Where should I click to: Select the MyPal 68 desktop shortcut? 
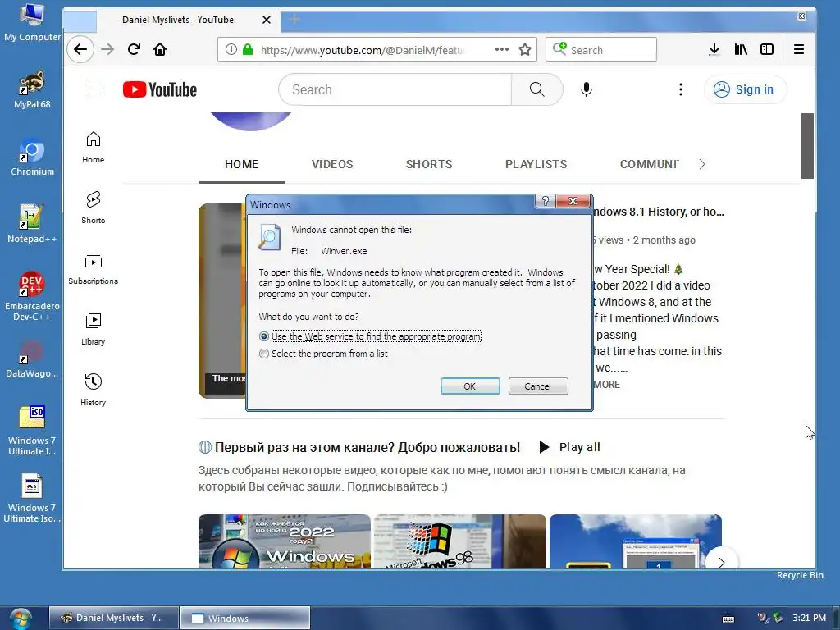pos(32,90)
